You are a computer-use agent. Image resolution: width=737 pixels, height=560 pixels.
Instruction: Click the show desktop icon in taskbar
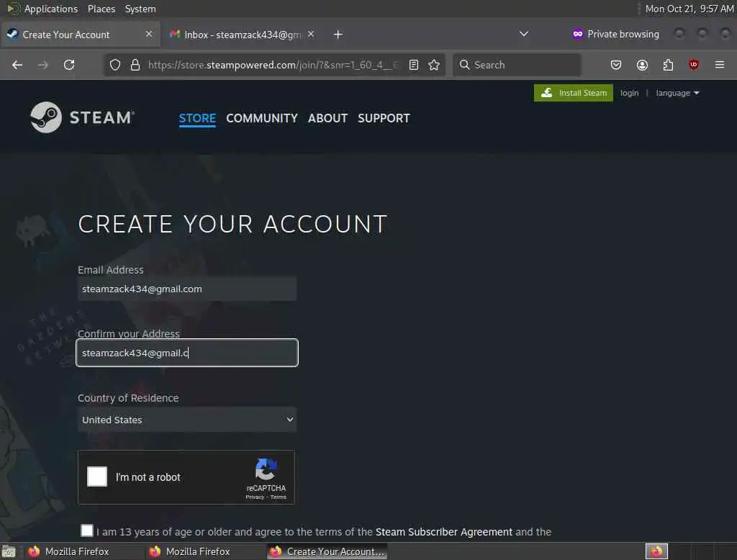coord(9,551)
